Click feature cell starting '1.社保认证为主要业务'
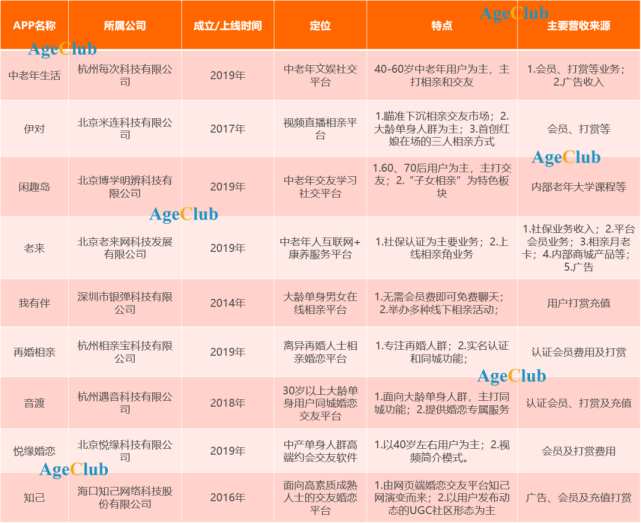641x523 pixels. tap(442, 248)
